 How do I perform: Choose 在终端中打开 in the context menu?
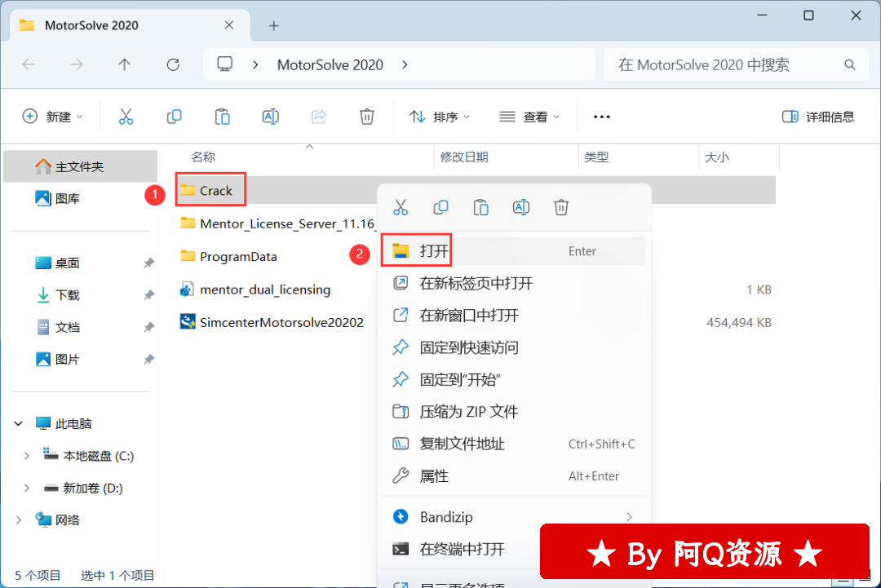coord(461,549)
